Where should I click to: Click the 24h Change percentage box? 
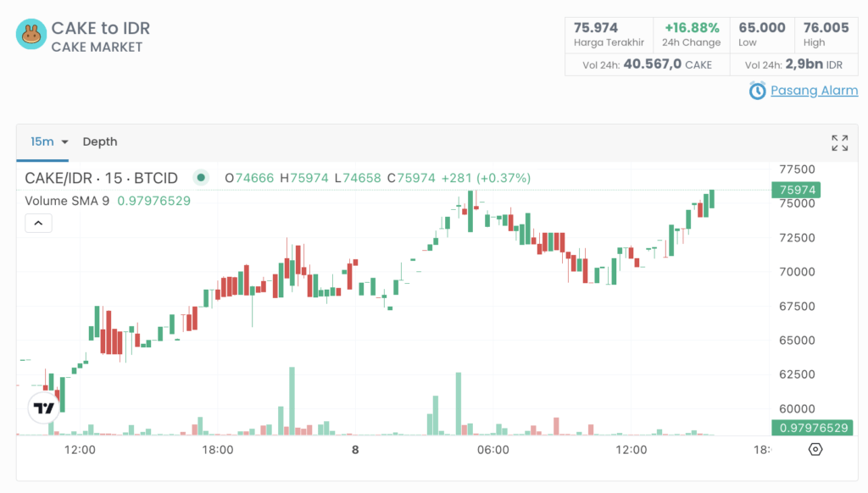tap(692, 35)
